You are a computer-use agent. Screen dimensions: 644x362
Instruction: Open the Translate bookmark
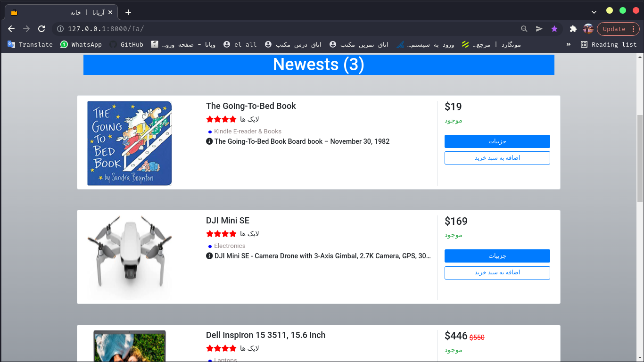click(x=30, y=44)
